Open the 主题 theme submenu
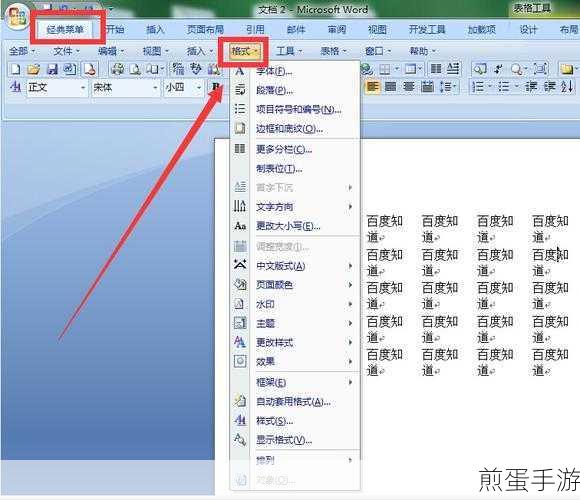This screenshot has height=500, width=580. pos(295,323)
